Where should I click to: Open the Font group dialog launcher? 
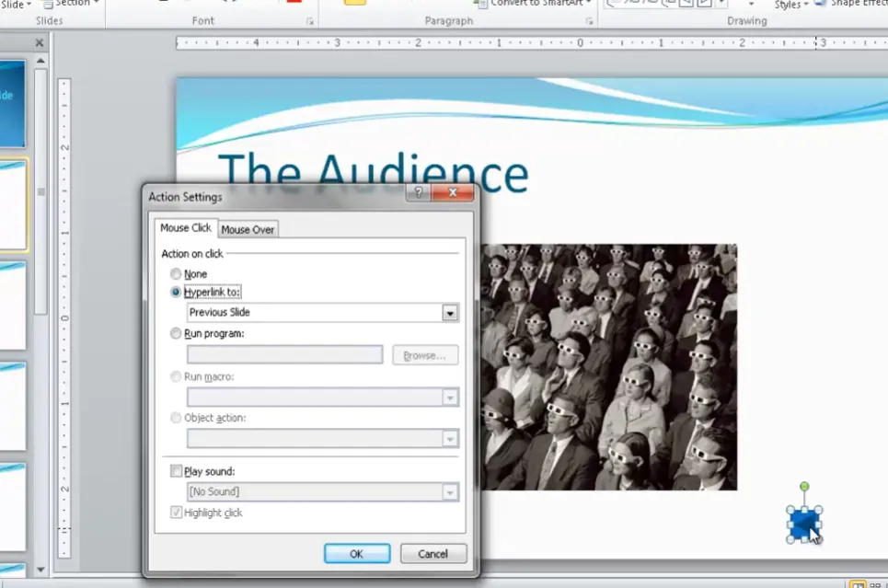click(309, 21)
